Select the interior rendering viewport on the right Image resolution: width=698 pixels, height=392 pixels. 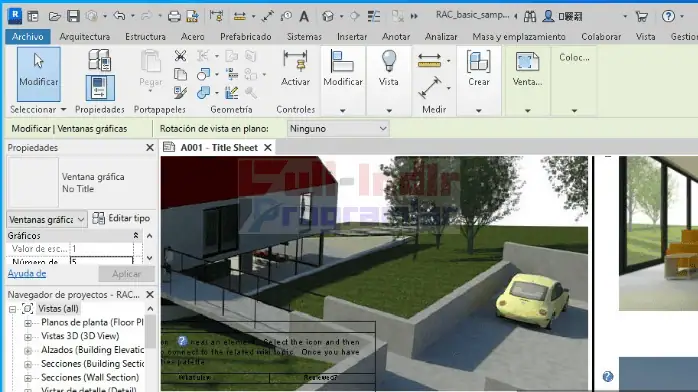coord(658,233)
